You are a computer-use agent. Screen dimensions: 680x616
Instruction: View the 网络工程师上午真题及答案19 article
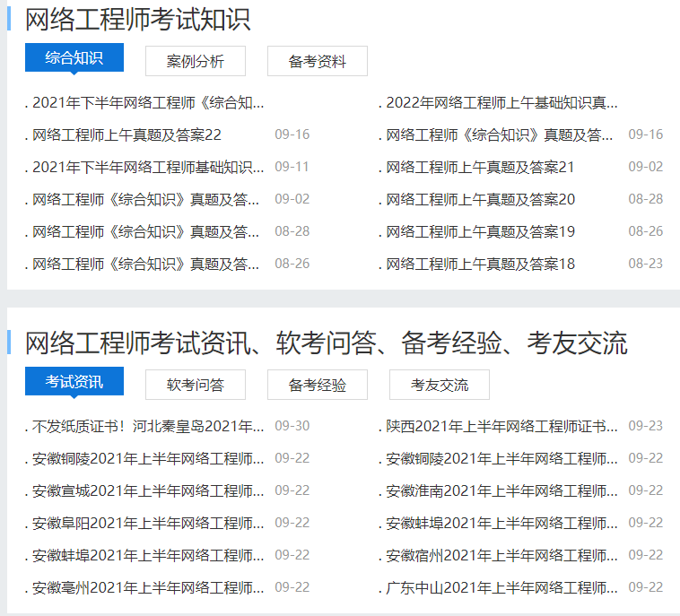[480, 232]
